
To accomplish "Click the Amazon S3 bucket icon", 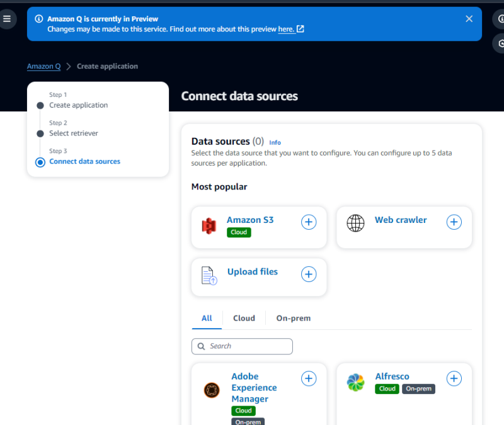I will (209, 225).
